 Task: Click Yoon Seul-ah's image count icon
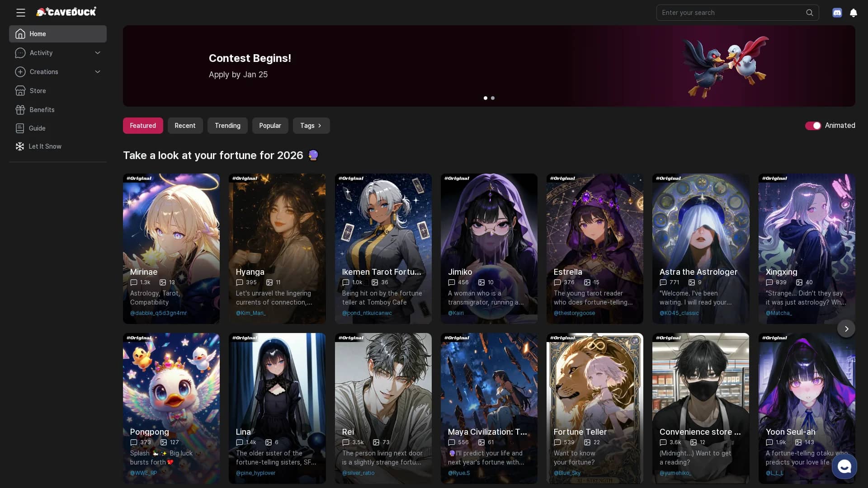[798, 442]
